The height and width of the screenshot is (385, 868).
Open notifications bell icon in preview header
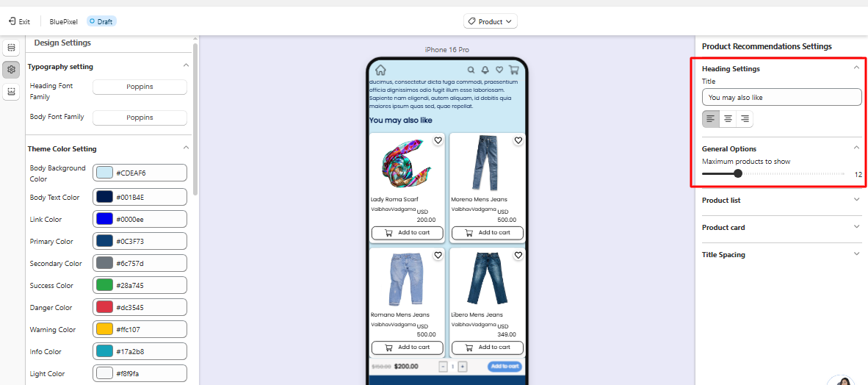(485, 71)
